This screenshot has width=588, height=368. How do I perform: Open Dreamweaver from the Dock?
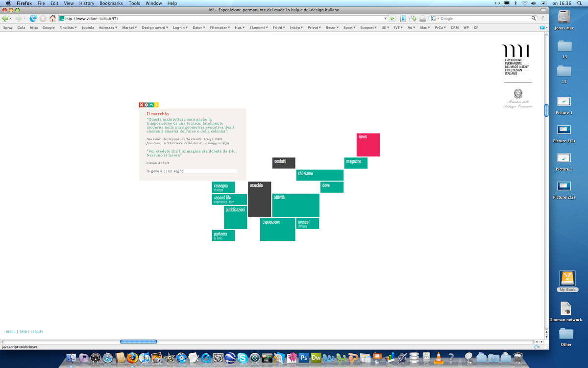[x=316, y=358]
